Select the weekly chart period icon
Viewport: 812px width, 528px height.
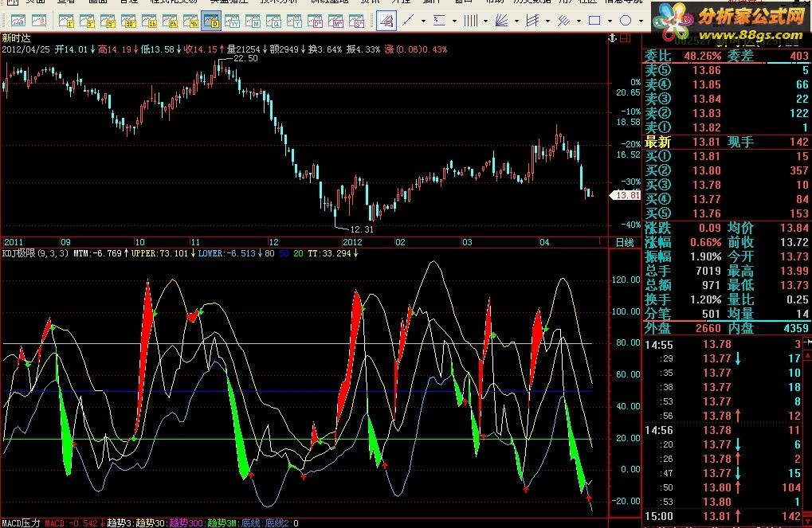[x=232, y=21]
